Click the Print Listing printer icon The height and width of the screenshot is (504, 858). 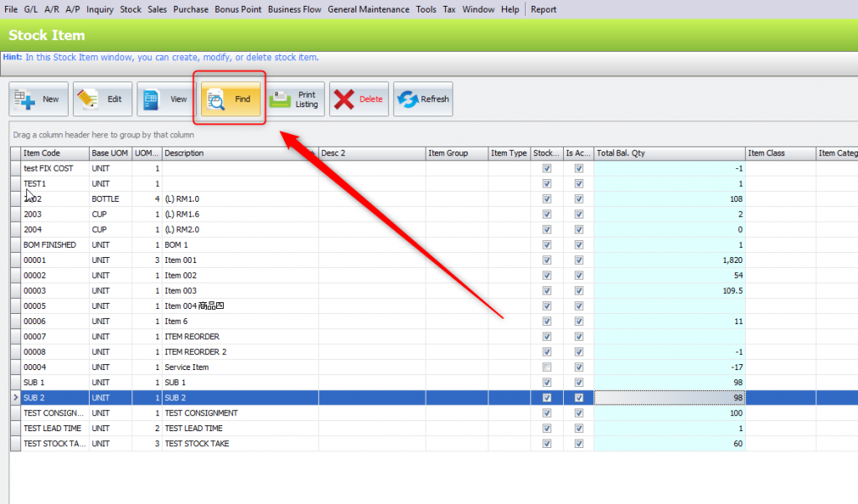pos(280,100)
